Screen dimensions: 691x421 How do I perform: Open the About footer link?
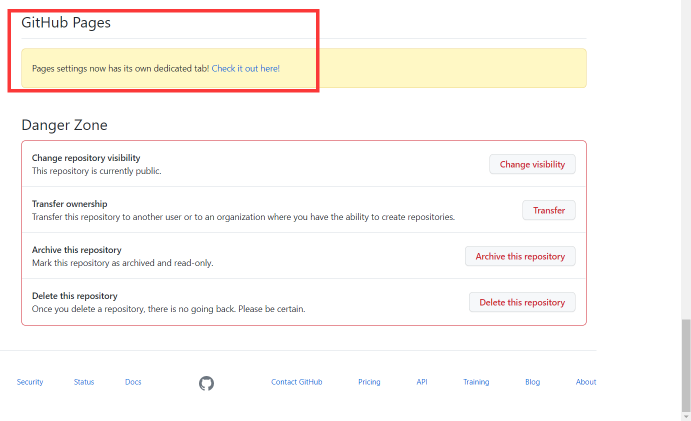pos(586,382)
